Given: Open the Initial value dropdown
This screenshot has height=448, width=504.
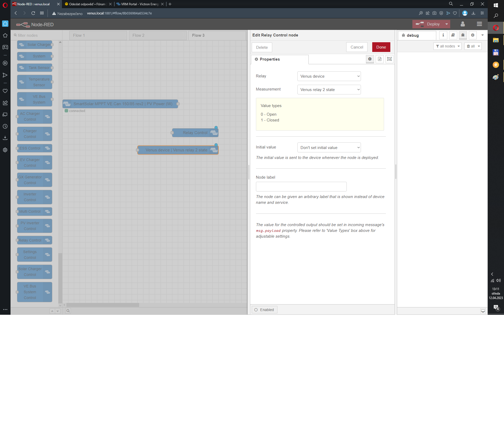Looking at the screenshot, I should [329, 148].
